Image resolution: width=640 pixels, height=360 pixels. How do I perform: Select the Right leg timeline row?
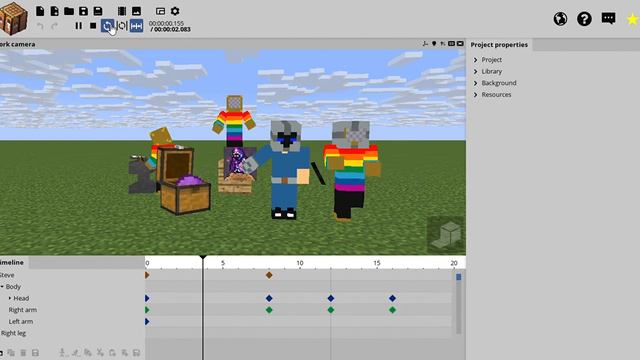point(72,333)
